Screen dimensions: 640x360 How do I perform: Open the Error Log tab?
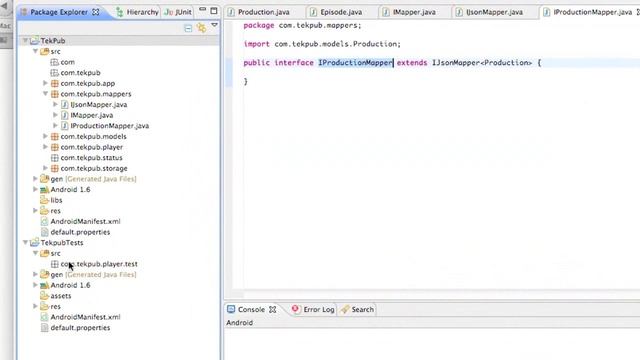pos(313,309)
